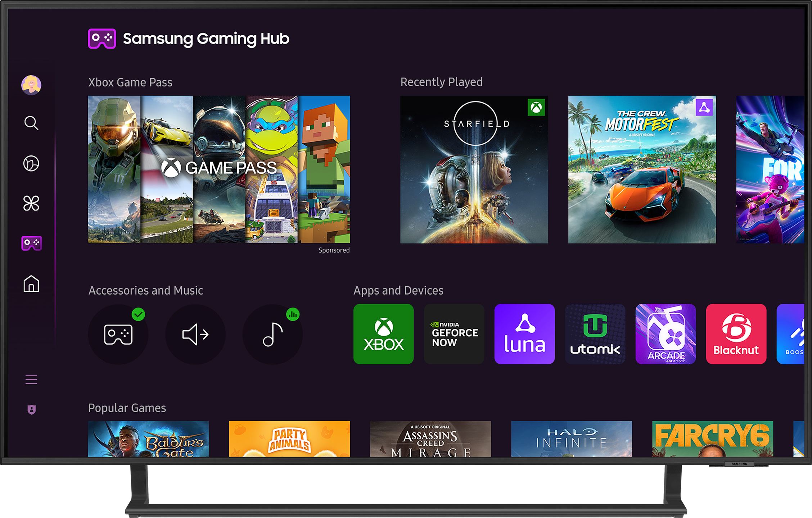The width and height of the screenshot is (812, 518).
Task: Open the Utomik app tile
Action: 595,334
